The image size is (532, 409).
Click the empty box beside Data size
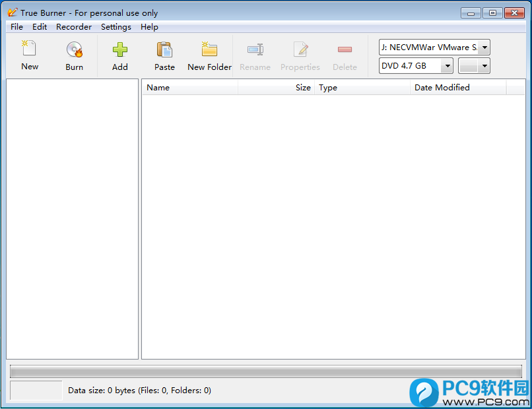tap(36, 391)
